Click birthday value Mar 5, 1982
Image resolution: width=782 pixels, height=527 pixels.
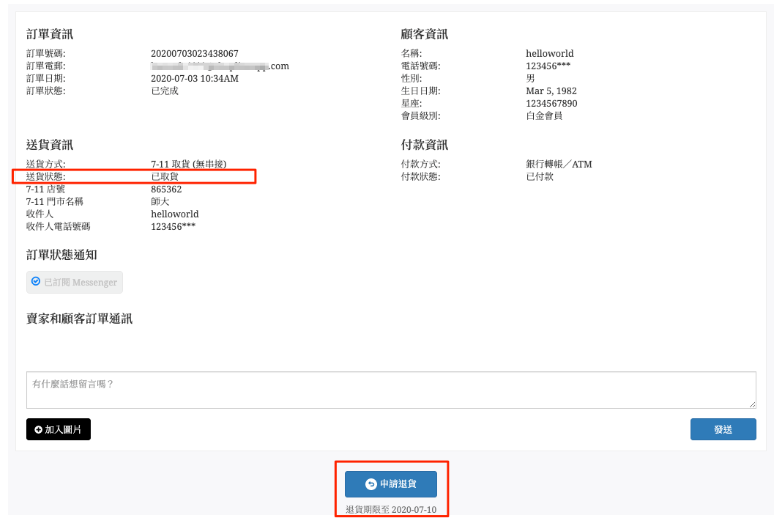[551, 91]
